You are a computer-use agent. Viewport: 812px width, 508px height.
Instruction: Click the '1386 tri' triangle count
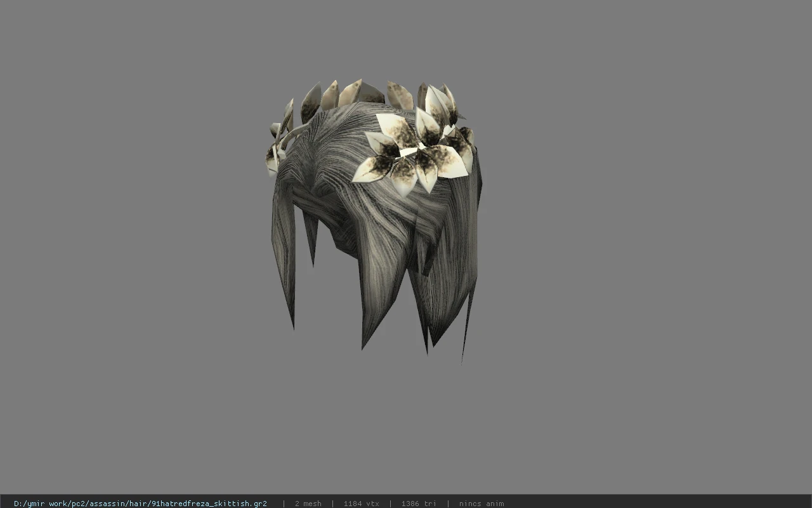pyautogui.click(x=419, y=504)
